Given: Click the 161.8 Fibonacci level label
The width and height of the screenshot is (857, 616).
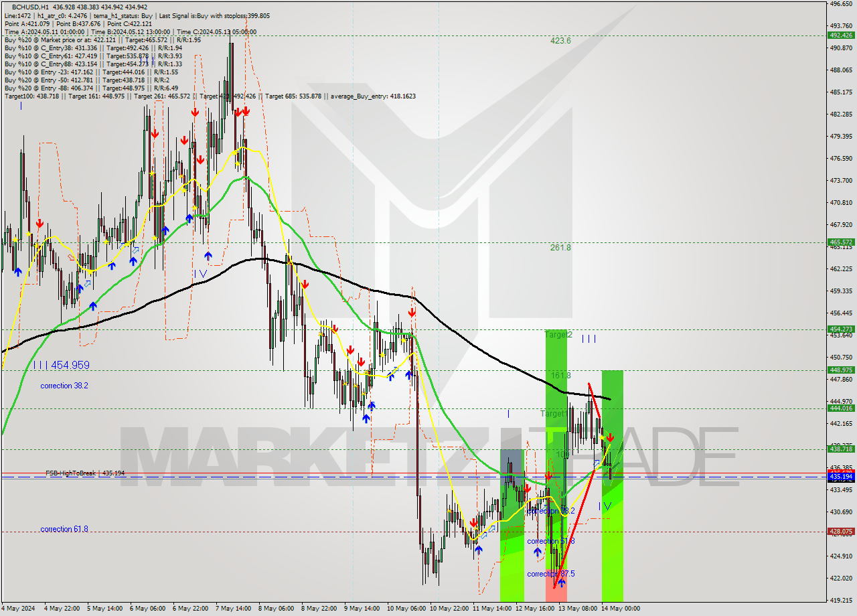Looking at the screenshot, I should click(x=560, y=376).
